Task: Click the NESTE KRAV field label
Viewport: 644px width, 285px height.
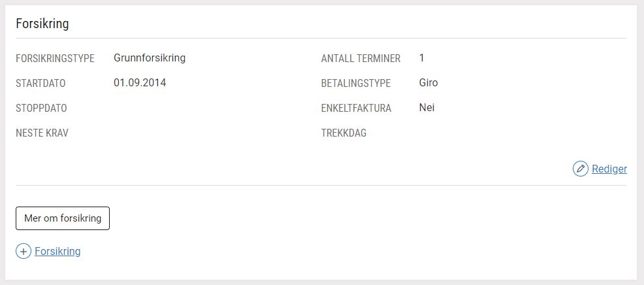Action: pos(42,133)
